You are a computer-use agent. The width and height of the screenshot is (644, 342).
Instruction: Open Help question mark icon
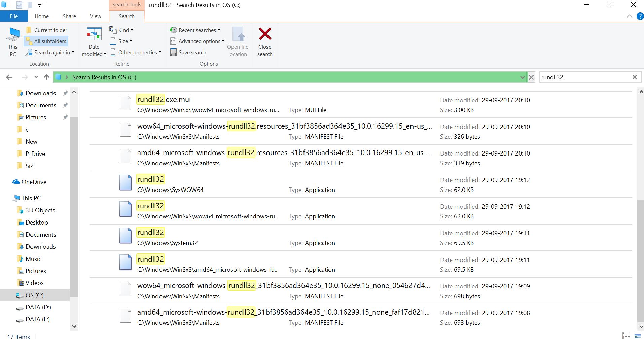coord(640,16)
